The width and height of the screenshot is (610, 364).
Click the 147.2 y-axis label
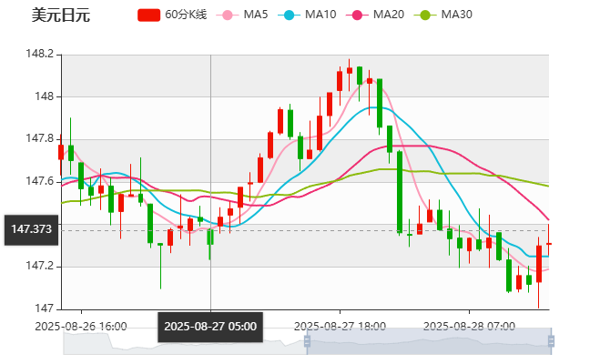[40, 266]
